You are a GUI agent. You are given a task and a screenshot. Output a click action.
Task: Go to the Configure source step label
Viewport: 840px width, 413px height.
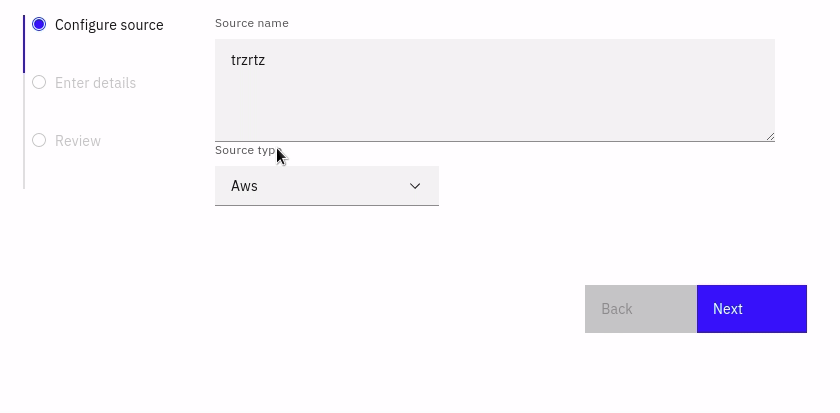click(x=109, y=25)
